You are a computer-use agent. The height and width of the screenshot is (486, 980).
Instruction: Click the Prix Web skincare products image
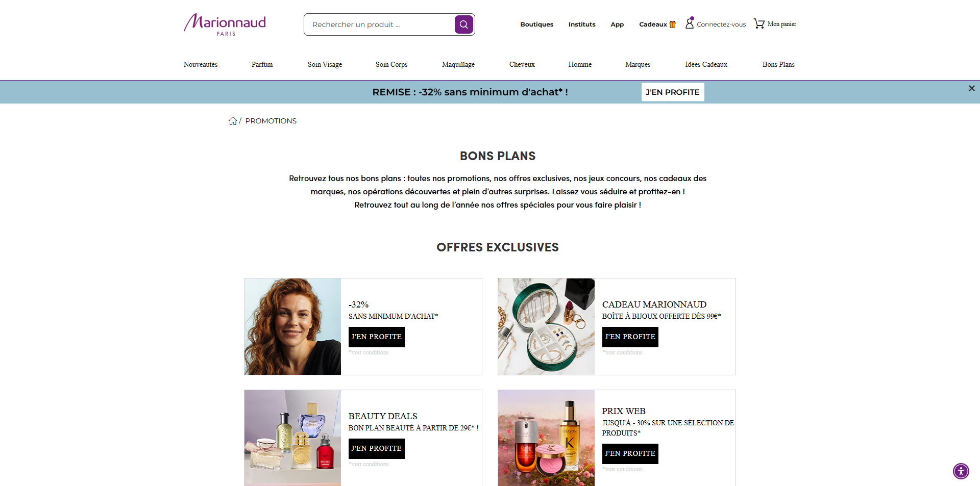[x=546, y=438]
